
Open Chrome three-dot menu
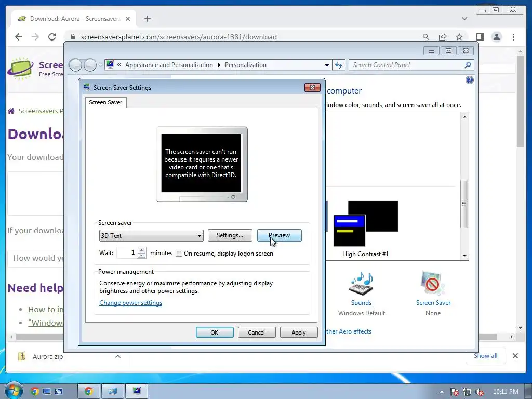[513, 37]
